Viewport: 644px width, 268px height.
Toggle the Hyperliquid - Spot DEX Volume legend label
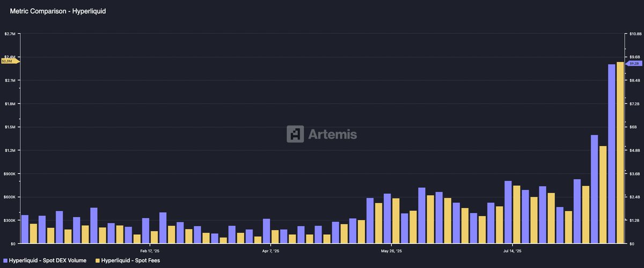tap(48, 260)
